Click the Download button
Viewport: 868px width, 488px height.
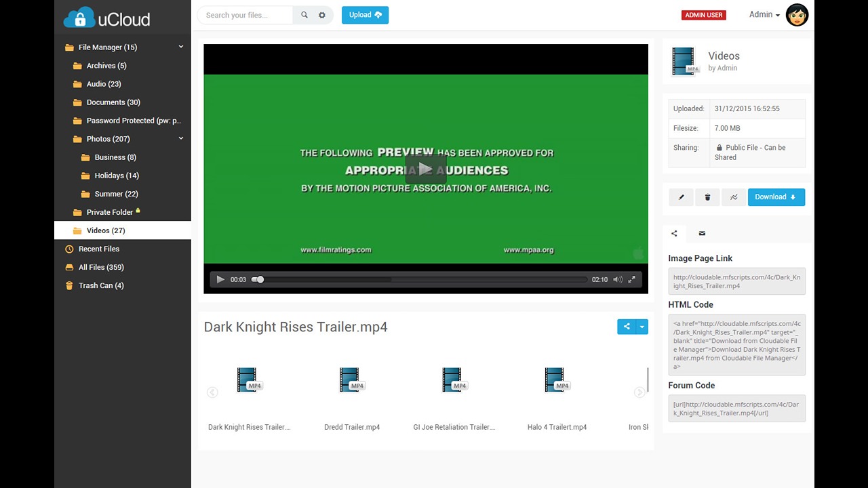pos(776,197)
